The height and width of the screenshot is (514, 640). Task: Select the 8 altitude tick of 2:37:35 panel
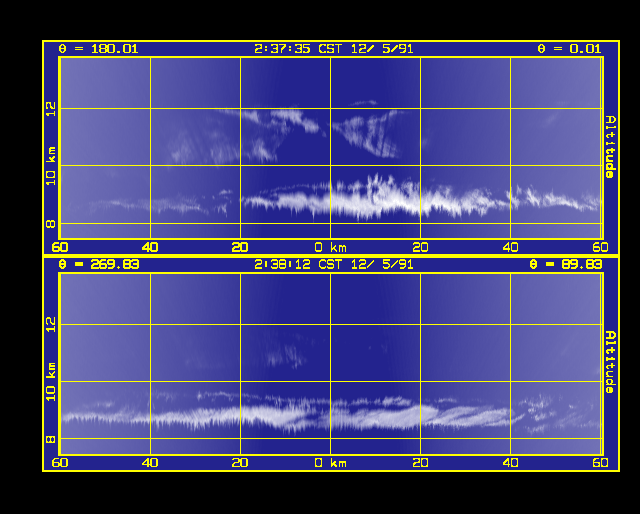pos(51,224)
